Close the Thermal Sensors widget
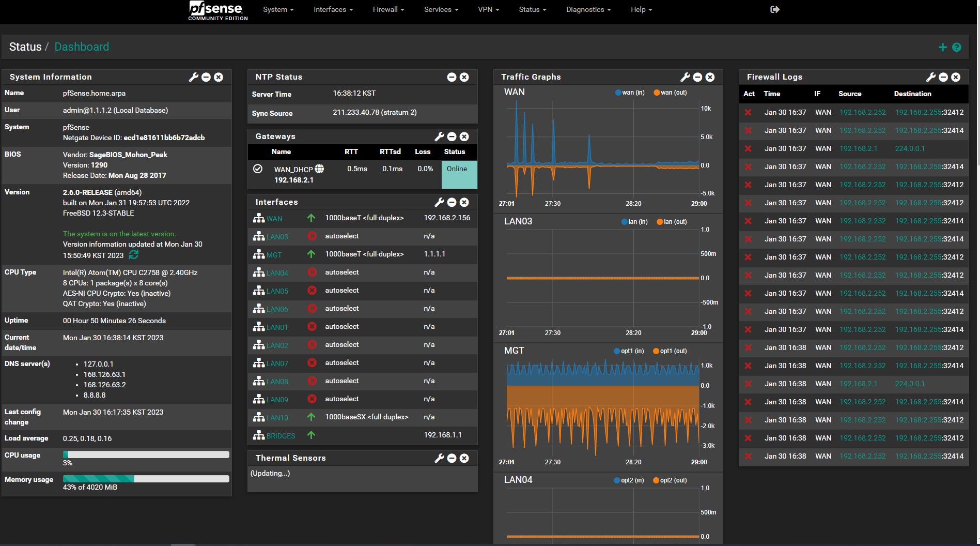Image resolution: width=980 pixels, height=546 pixels. pos(464,458)
